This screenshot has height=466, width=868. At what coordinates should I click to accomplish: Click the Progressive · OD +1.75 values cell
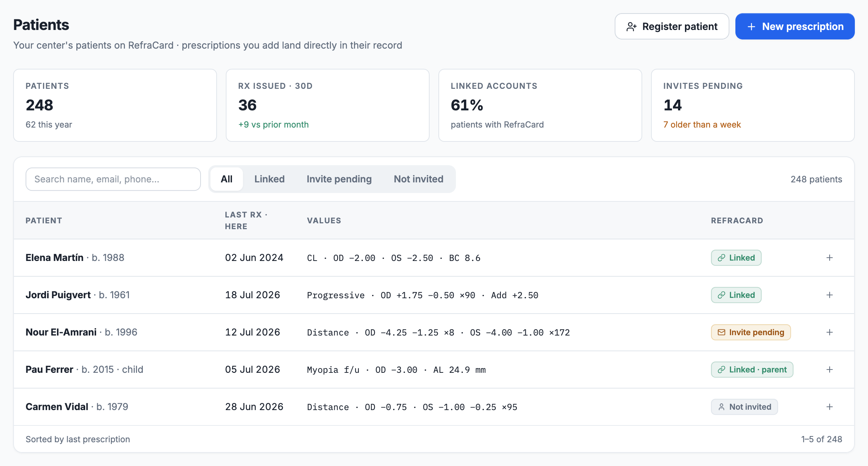click(423, 295)
